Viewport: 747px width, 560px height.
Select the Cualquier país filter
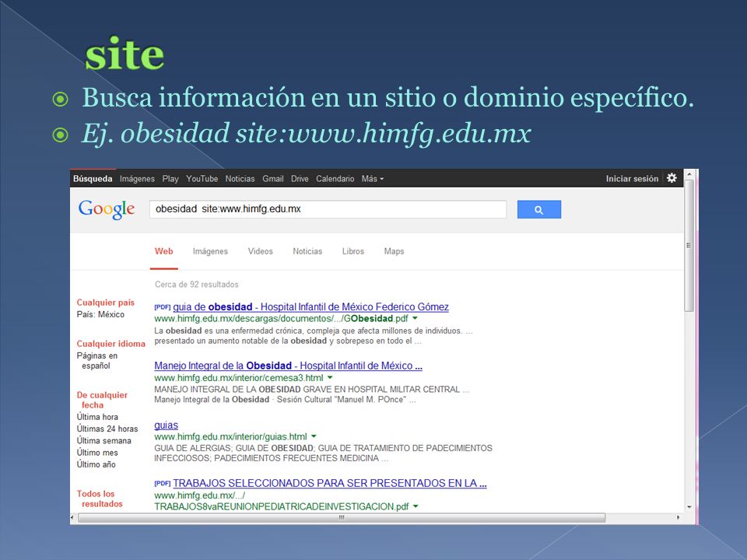(105, 303)
